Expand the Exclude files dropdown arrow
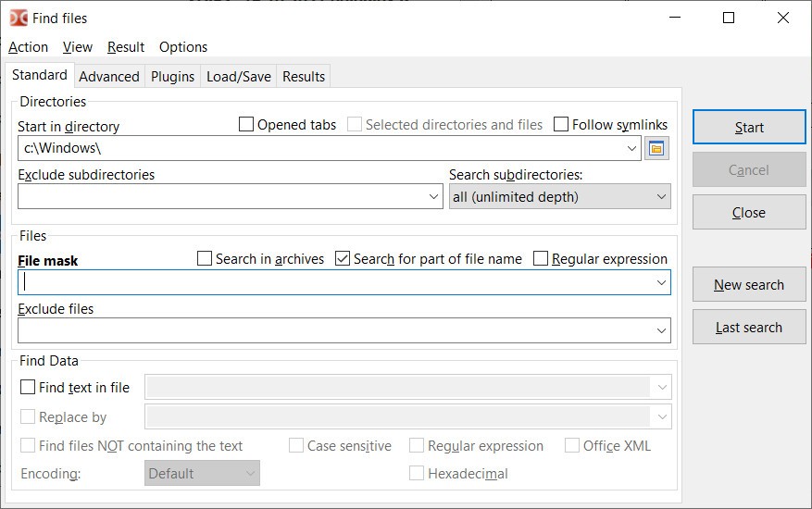 point(661,330)
